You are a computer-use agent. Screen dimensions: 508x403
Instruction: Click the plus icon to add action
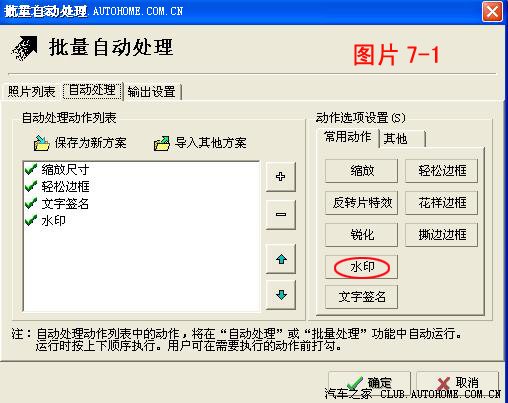[281, 177]
